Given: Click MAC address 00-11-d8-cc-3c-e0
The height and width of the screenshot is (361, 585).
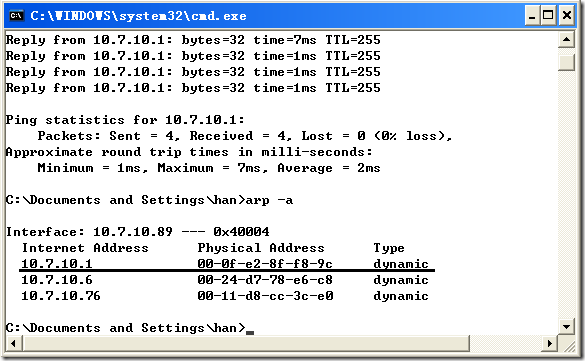Looking at the screenshot, I should point(265,296).
